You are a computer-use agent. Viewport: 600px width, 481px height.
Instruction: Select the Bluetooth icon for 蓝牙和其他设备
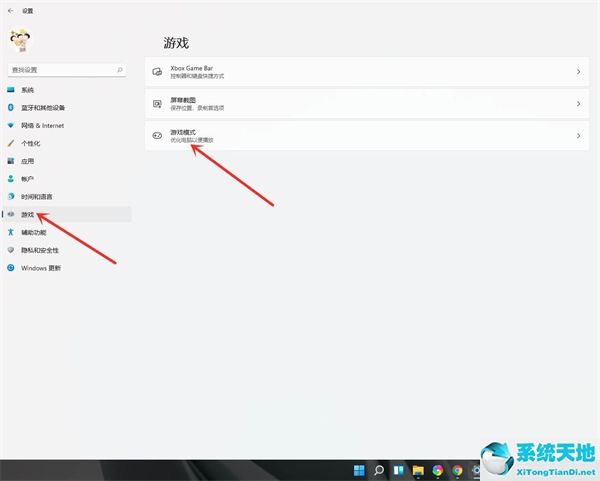(11, 108)
